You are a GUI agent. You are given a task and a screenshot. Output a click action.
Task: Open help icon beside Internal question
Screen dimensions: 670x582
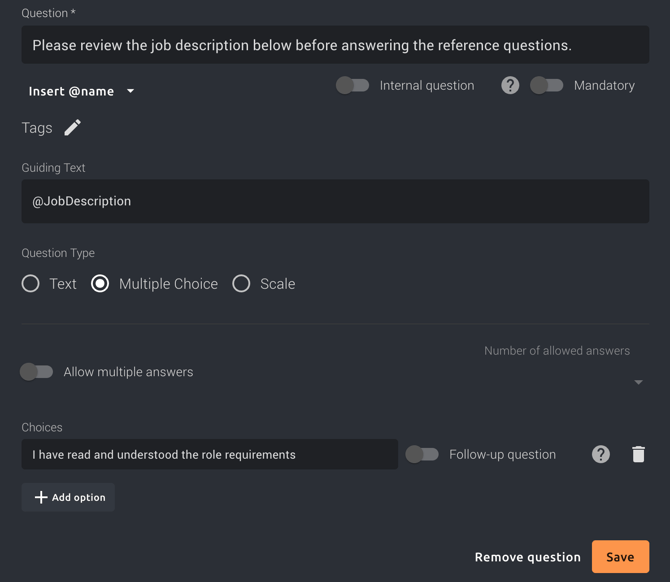[510, 85]
